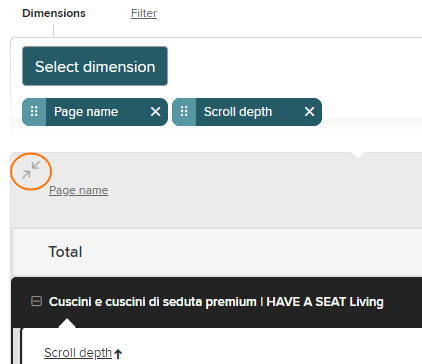
Task: Collapse the Cuscini row with the minus icon
Action: click(36, 301)
